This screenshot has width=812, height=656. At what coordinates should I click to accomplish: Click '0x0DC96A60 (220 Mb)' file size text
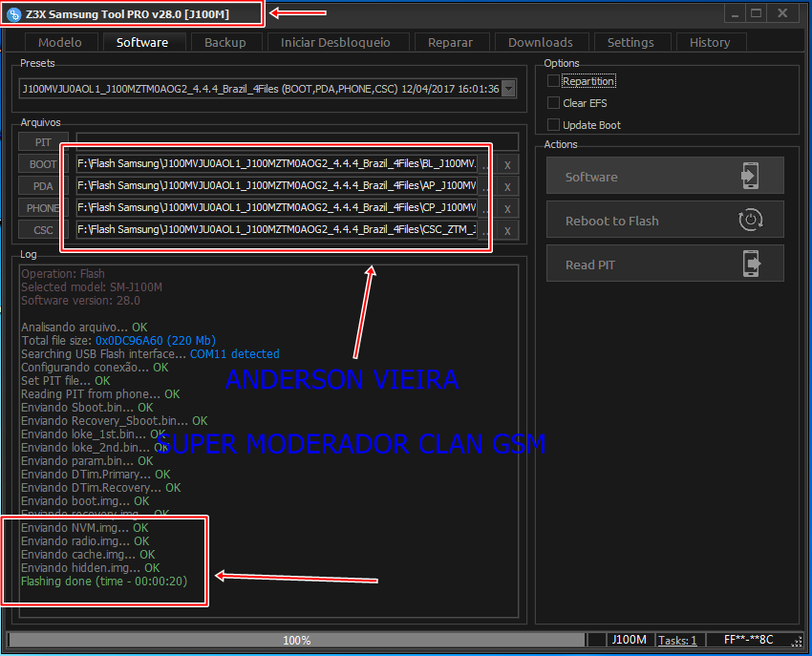[x=156, y=341]
